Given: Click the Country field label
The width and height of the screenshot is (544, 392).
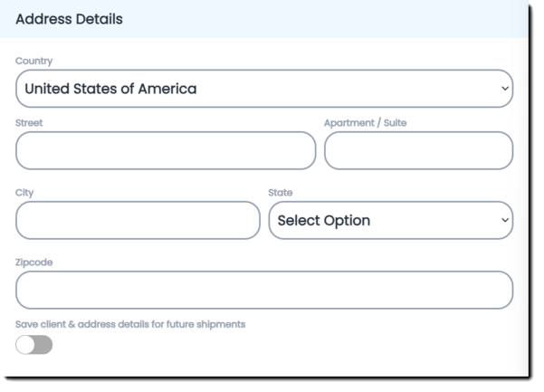Looking at the screenshot, I should point(34,61).
